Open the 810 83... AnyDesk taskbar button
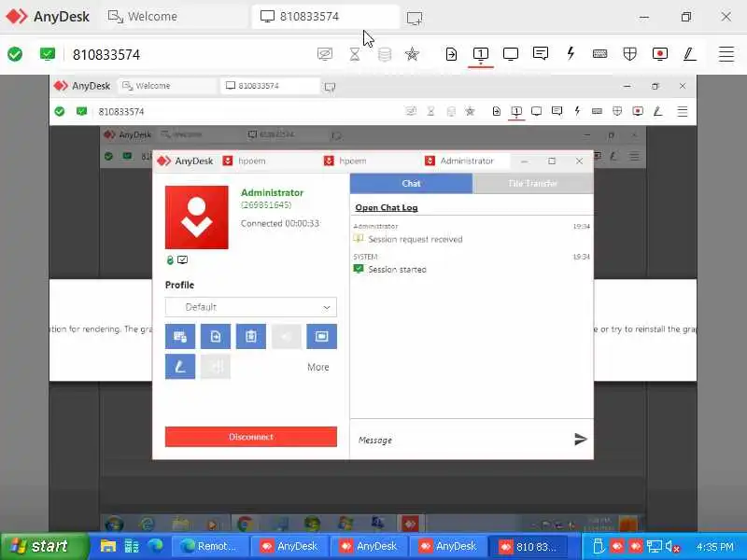Screen dimensions: 747x560 (x=529, y=547)
